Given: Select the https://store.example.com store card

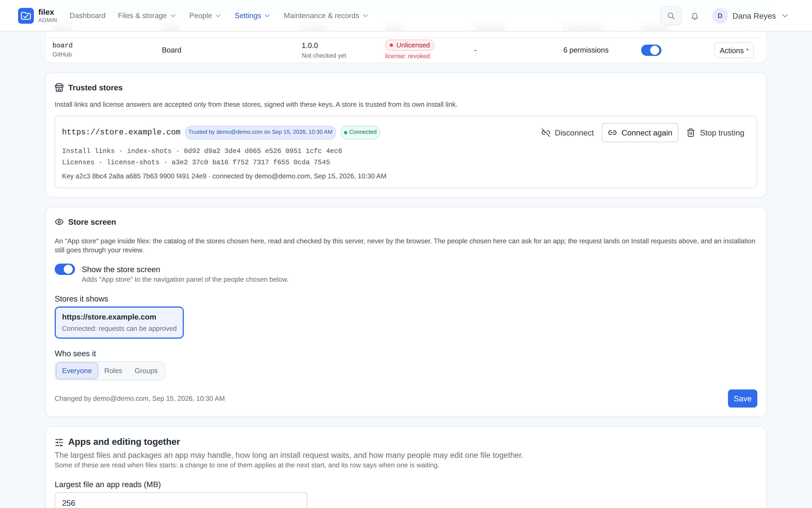Looking at the screenshot, I should pyautogui.click(x=119, y=323).
